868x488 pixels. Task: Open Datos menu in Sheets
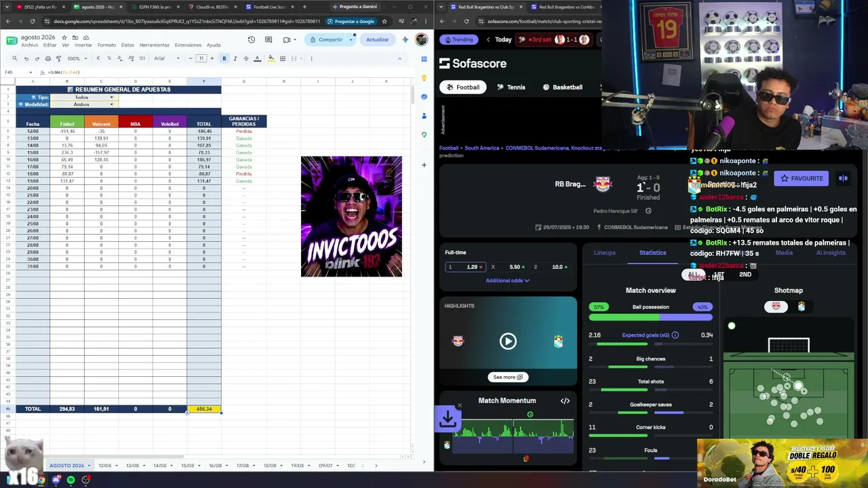[x=127, y=45]
